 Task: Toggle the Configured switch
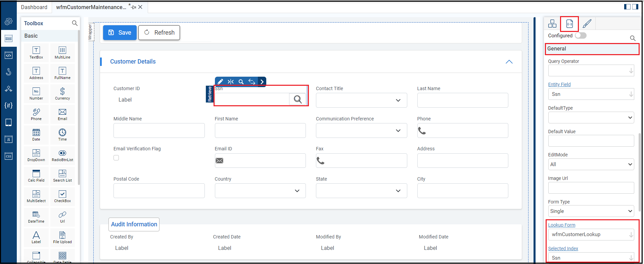581,36
